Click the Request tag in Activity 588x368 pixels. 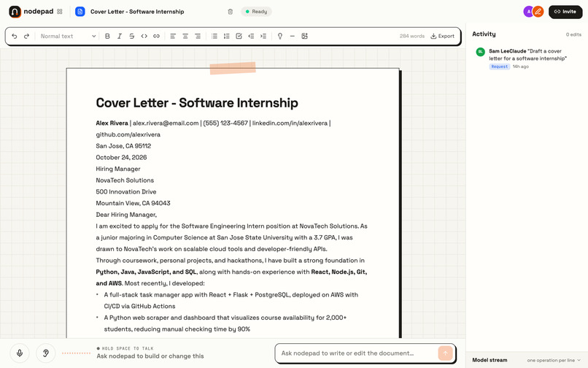click(x=500, y=66)
